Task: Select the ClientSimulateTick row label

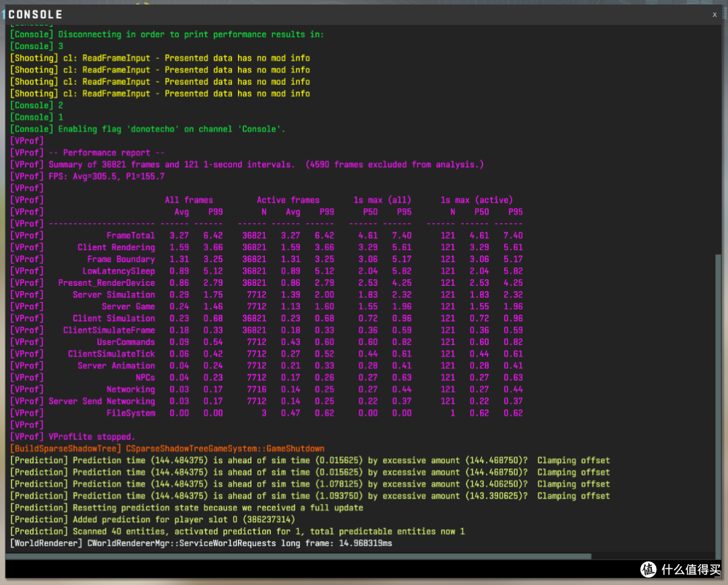Action: point(111,354)
